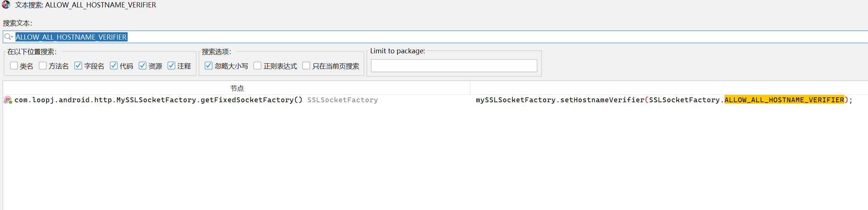
Task: Click the jadx app icon in title bar
Action: pos(6,5)
